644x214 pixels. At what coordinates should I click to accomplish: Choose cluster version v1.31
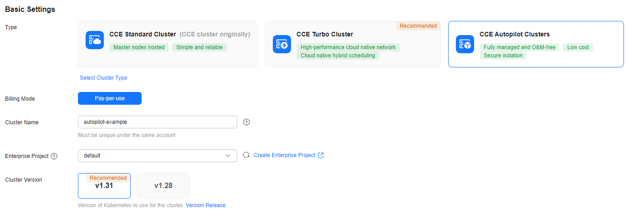[x=104, y=186]
